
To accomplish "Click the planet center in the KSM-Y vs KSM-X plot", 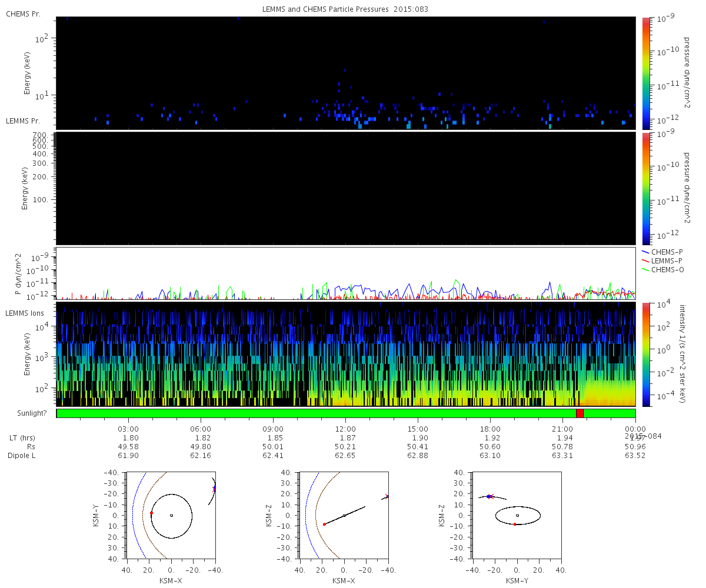I will (x=171, y=516).
